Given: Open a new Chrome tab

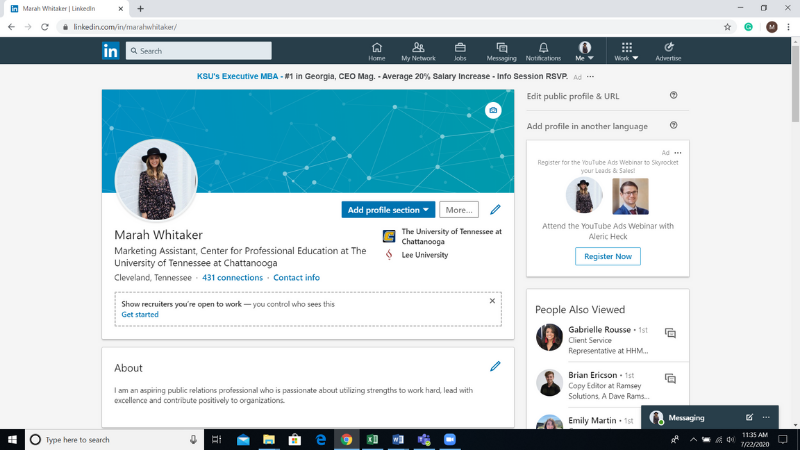Looking at the screenshot, I should [140, 9].
